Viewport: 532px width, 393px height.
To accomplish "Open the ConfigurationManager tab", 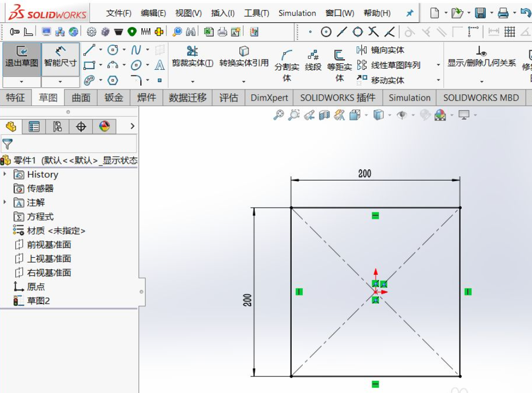I will (58, 126).
